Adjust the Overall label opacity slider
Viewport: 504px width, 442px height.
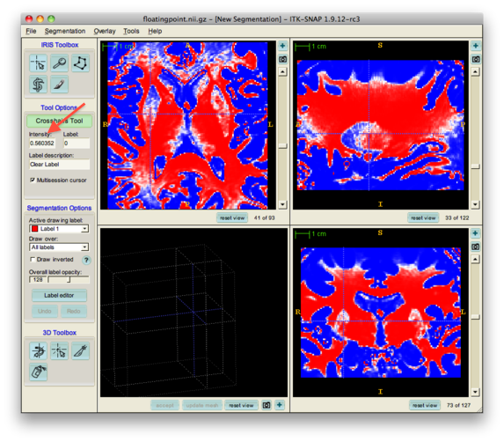[x=69, y=279]
